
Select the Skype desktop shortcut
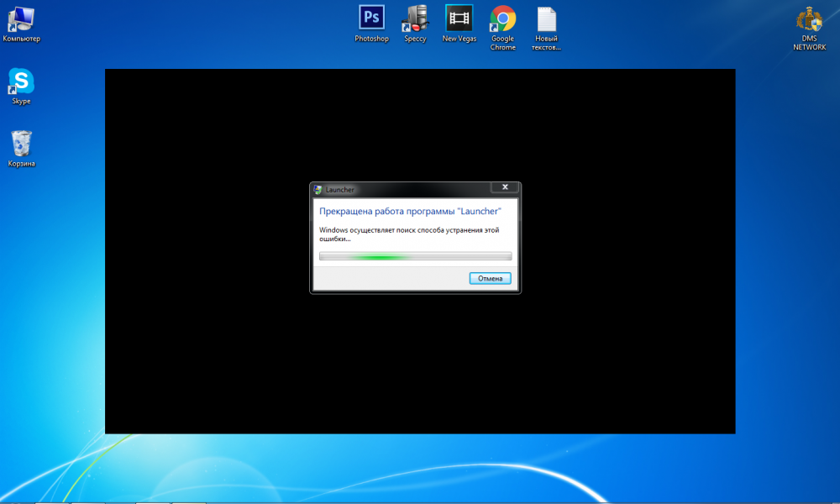(21, 81)
